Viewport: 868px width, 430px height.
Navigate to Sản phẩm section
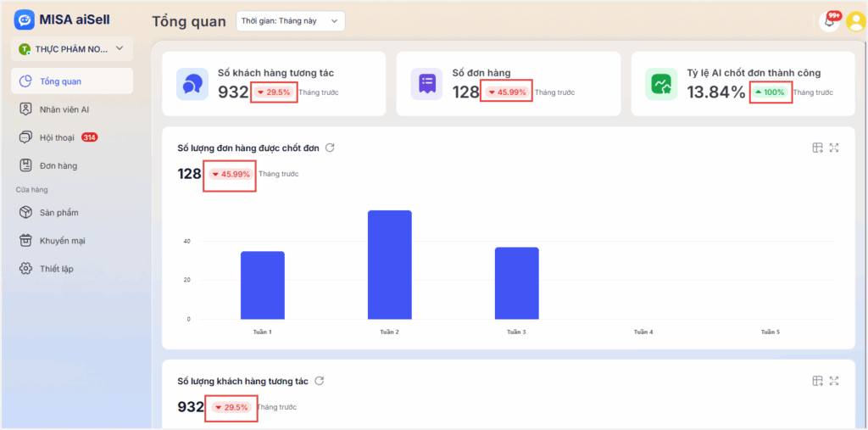click(58, 212)
